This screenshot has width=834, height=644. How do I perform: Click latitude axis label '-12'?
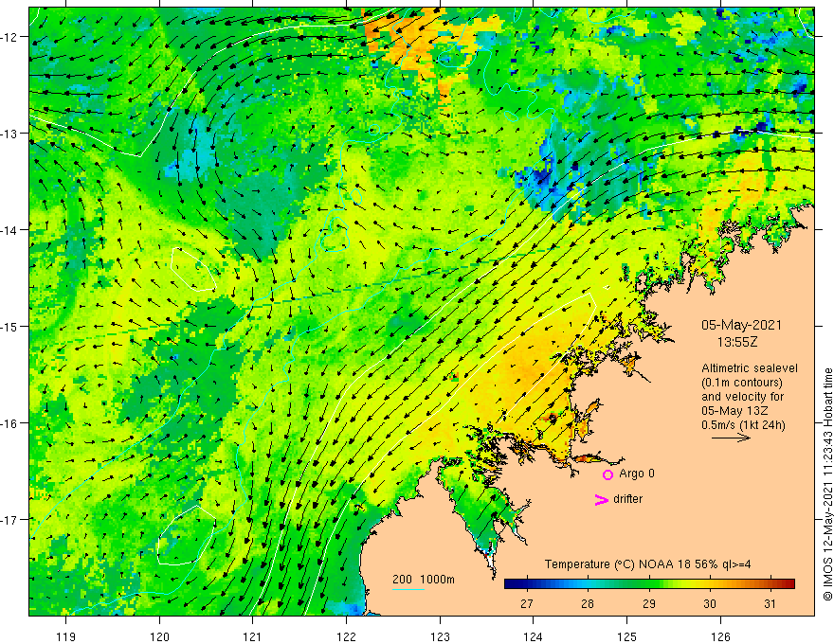[10, 37]
